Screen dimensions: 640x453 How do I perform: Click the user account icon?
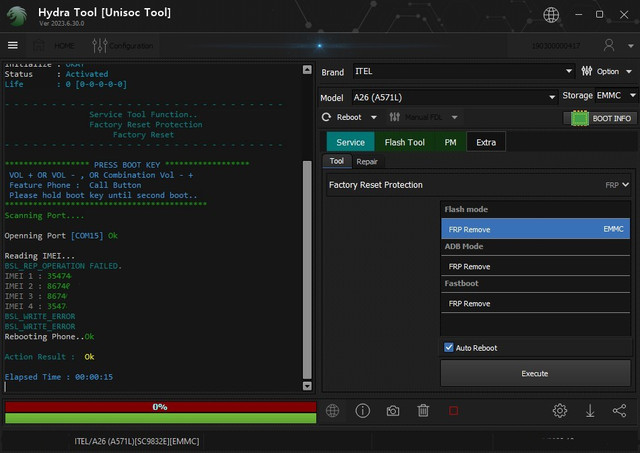pos(609,45)
